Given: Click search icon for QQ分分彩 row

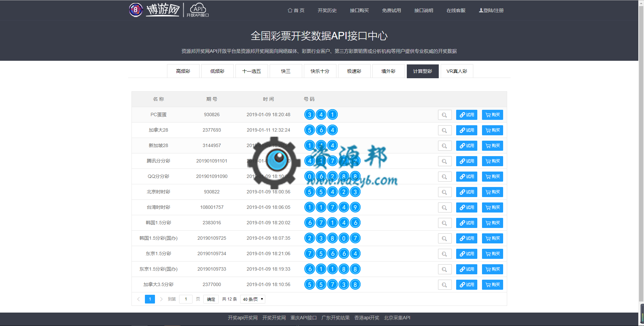Looking at the screenshot, I should click(445, 177).
